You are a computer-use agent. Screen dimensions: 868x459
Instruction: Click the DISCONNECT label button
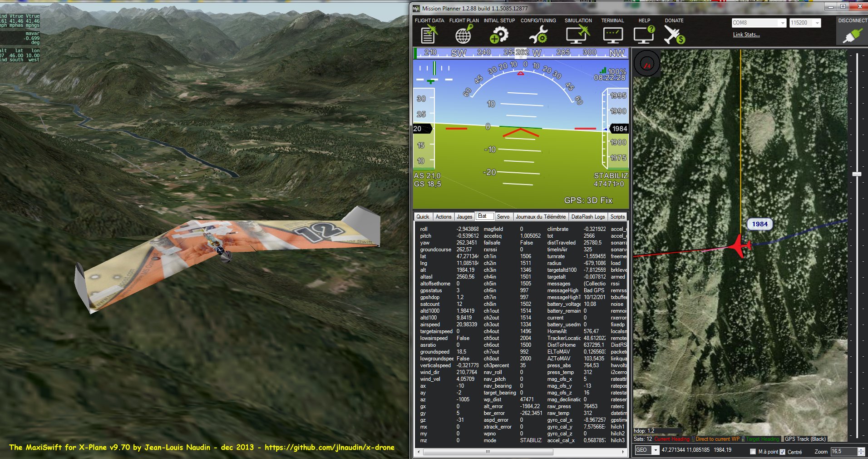pyautogui.click(x=852, y=21)
